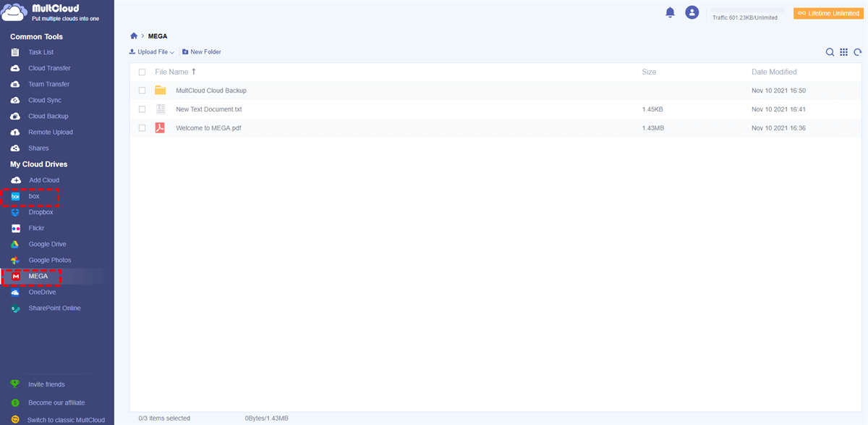The height and width of the screenshot is (425, 868).
Task: Click the Add Cloud label
Action: pyautogui.click(x=44, y=180)
